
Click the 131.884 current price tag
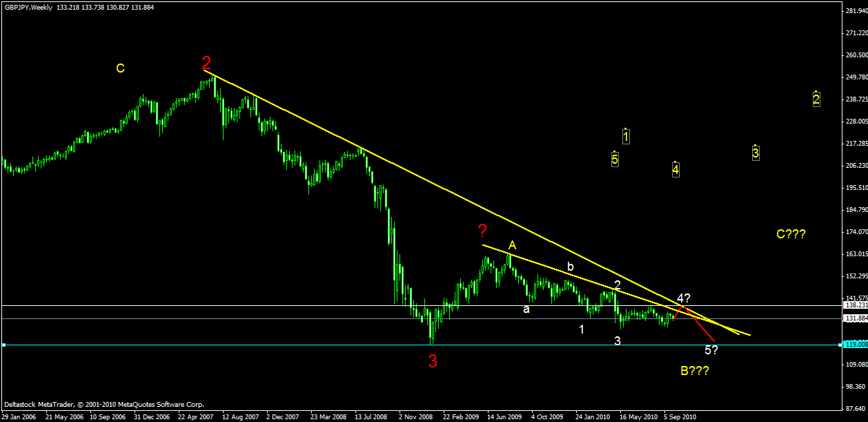pyautogui.click(x=855, y=318)
